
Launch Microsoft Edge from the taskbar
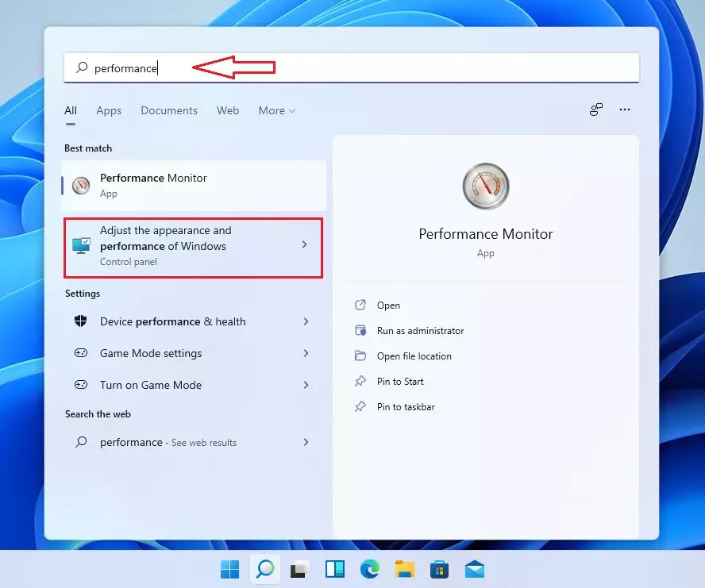(369, 569)
